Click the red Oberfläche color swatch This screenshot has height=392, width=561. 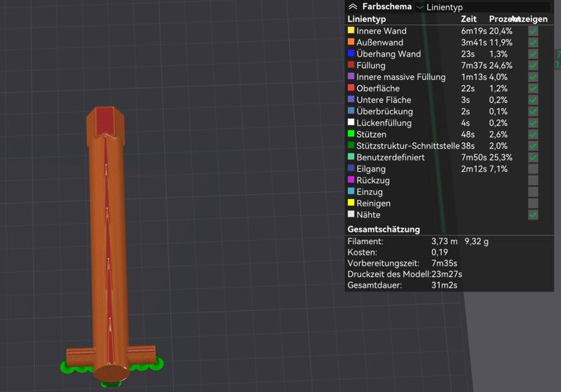[x=351, y=88]
